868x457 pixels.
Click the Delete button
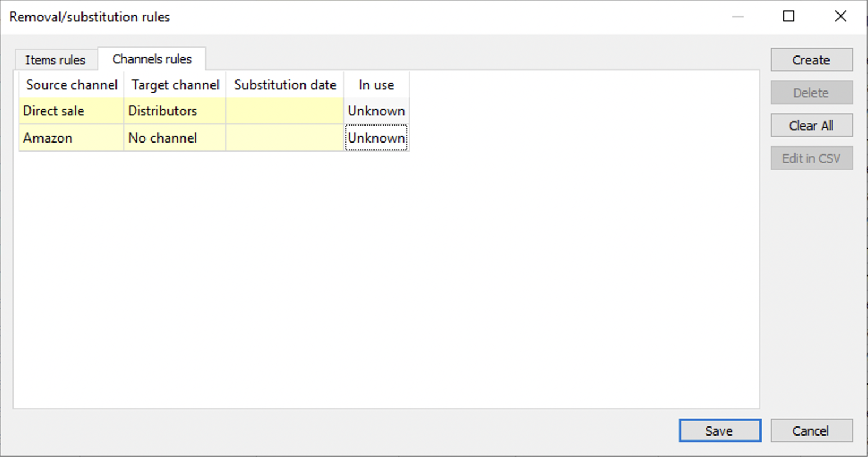click(811, 93)
